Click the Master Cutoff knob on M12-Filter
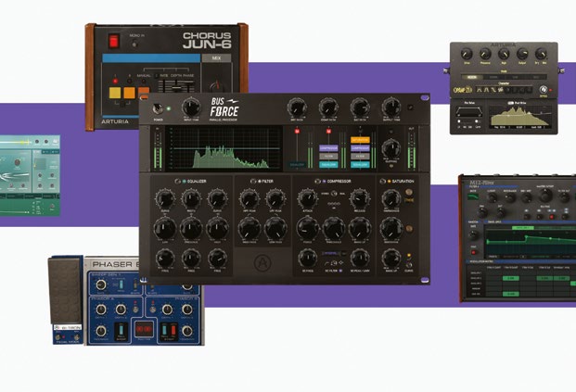The image size is (576, 392). [544, 196]
